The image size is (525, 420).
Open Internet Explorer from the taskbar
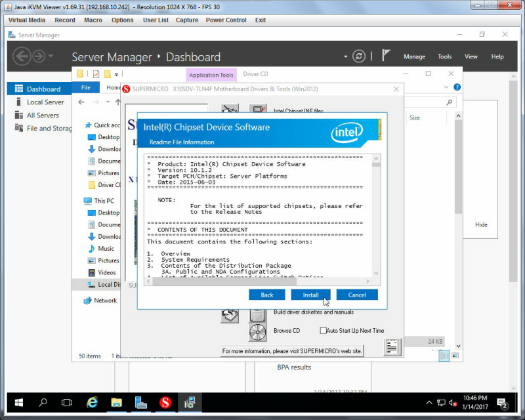pyautogui.click(x=92, y=402)
